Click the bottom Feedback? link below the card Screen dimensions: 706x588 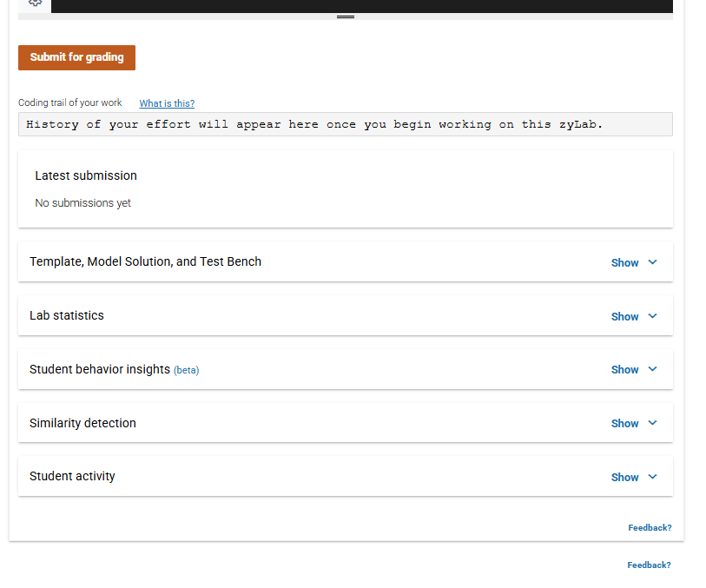(649, 565)
